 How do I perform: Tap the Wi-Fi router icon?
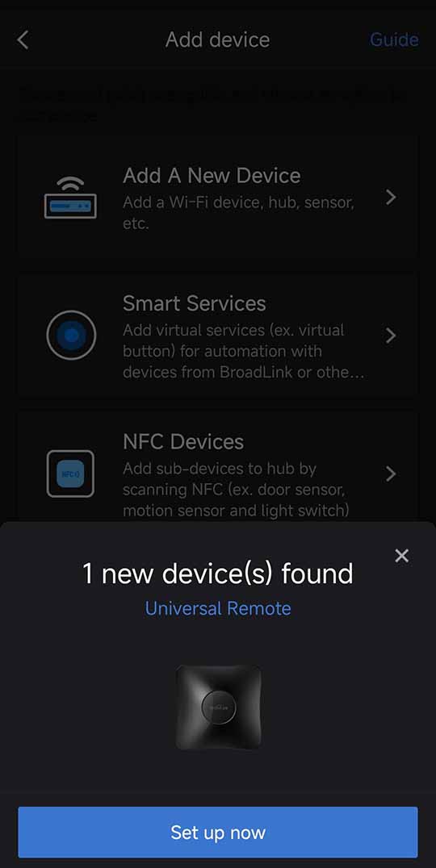pos(70,197)
